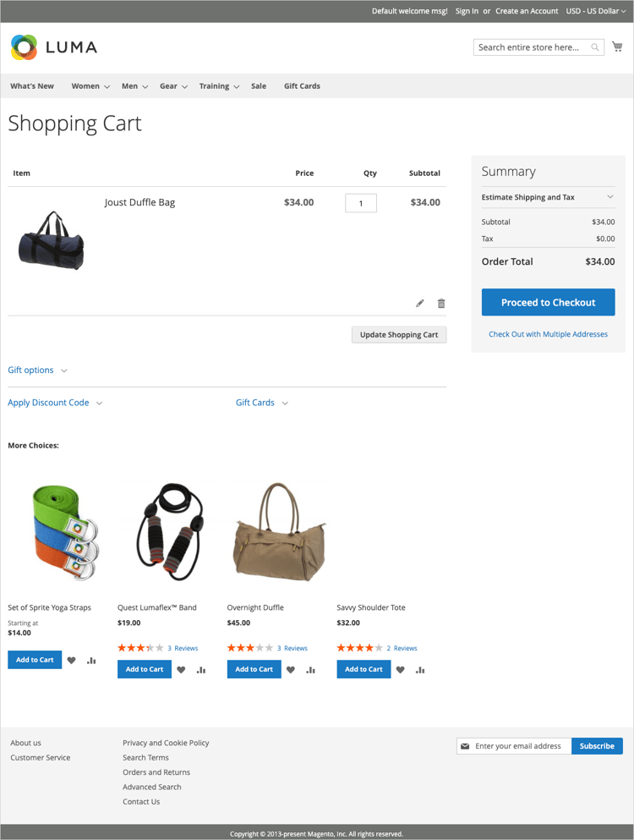The height and width of the screenshot is (840, 634).
Task: Click Proceed to Checkout button
Action: (548, 302)
